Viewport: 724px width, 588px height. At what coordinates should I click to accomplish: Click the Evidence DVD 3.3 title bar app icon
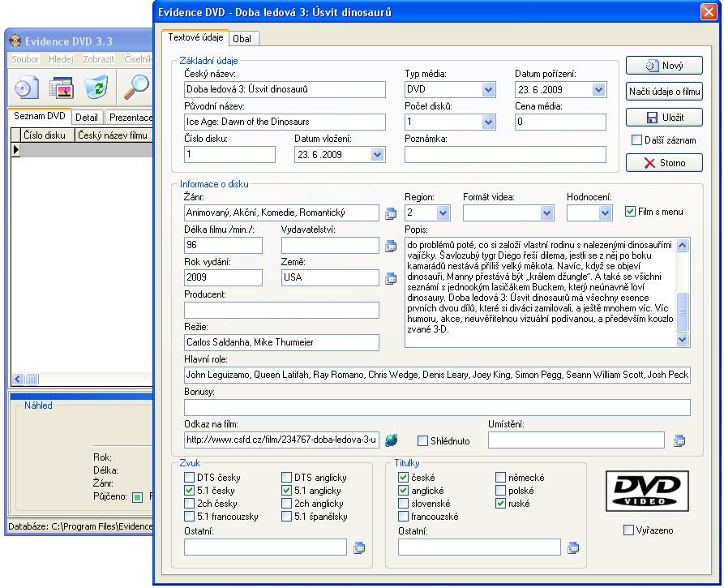pyautogui.click(x=15, y=41)
